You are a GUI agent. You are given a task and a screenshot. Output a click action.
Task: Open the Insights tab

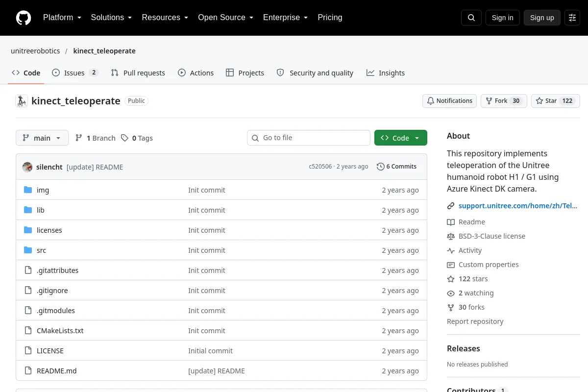[386, 73]
